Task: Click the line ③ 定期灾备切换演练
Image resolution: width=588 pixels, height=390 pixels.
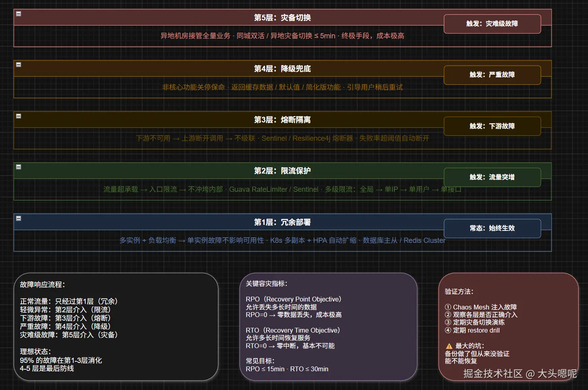Action: (x=474, y=323)
